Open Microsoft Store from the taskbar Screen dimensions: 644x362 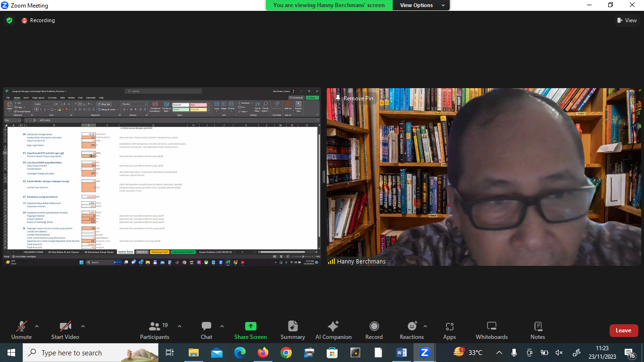point(332,353)
